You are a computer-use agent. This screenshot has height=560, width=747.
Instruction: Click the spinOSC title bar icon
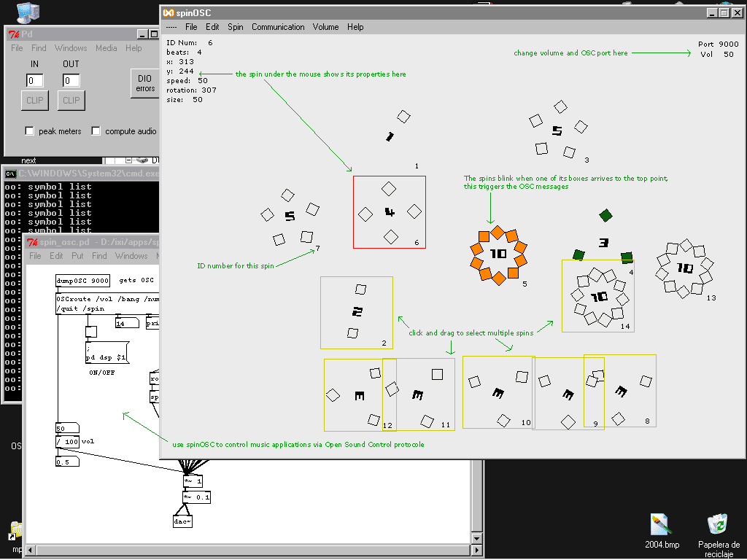[x=169, y=13]
